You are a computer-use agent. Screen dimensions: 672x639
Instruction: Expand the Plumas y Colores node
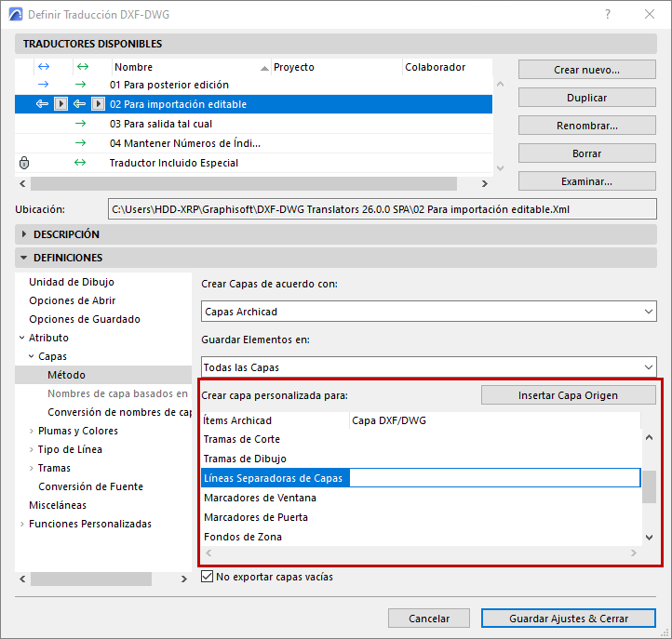click(x=32, y=431)
